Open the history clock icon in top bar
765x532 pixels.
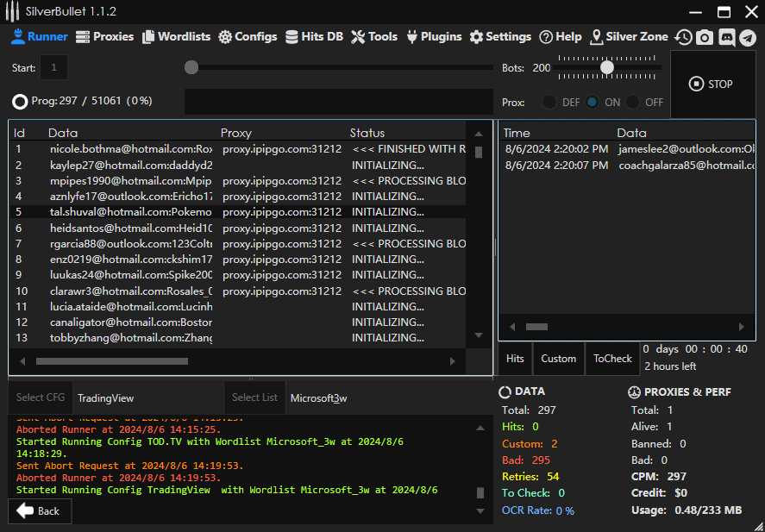683,37
